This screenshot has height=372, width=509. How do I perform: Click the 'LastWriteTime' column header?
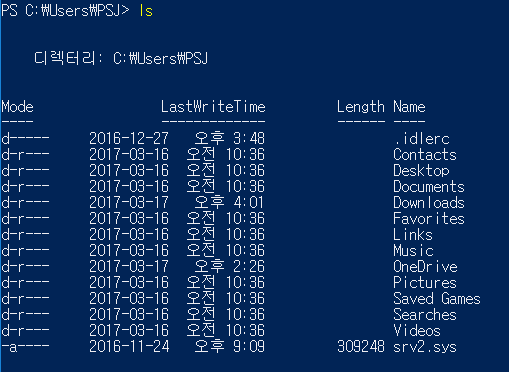pyautogui.click(x=213, y=107)
